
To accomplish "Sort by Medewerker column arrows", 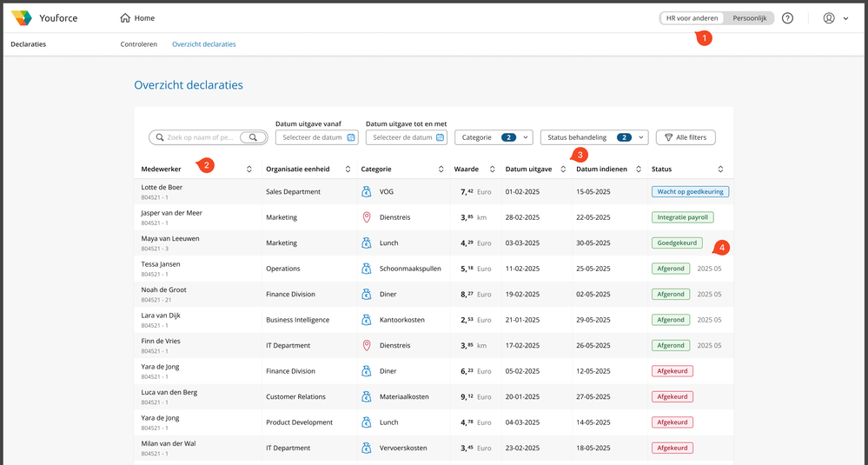I will [249, 169].
